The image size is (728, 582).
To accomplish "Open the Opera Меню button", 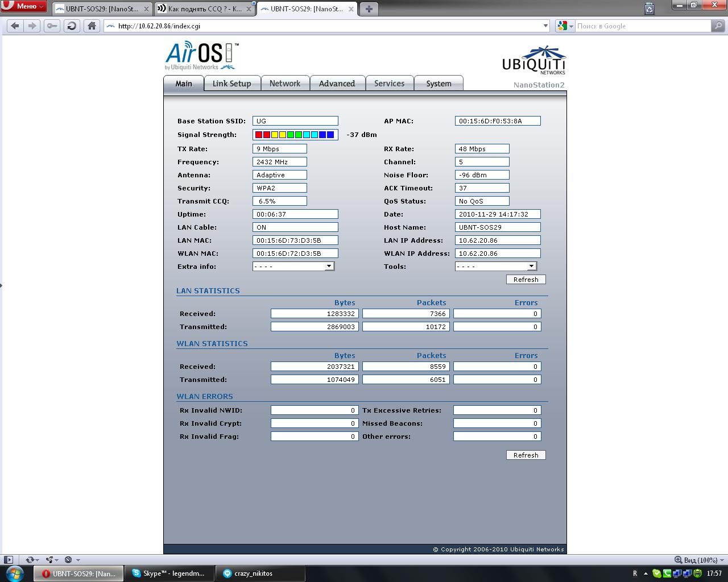I will [x=23, y=6].
